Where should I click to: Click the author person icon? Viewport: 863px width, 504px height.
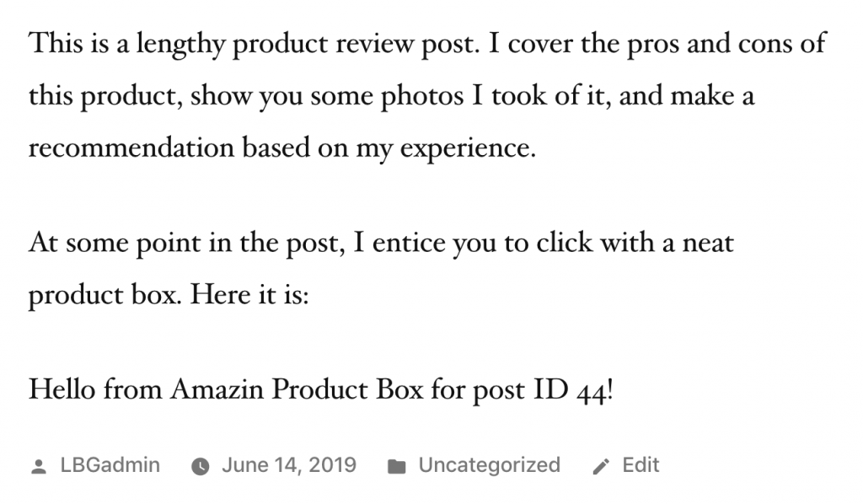(38, 466)
